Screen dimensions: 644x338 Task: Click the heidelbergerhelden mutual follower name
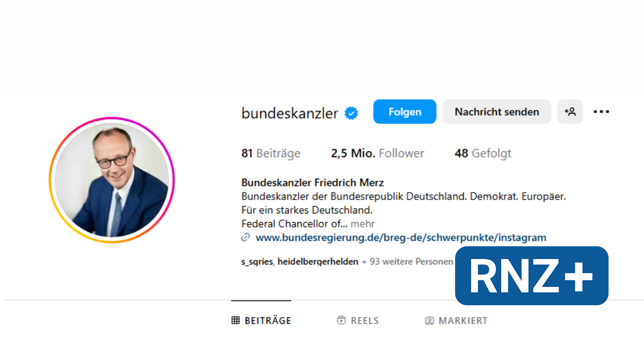tap(318, 262)
